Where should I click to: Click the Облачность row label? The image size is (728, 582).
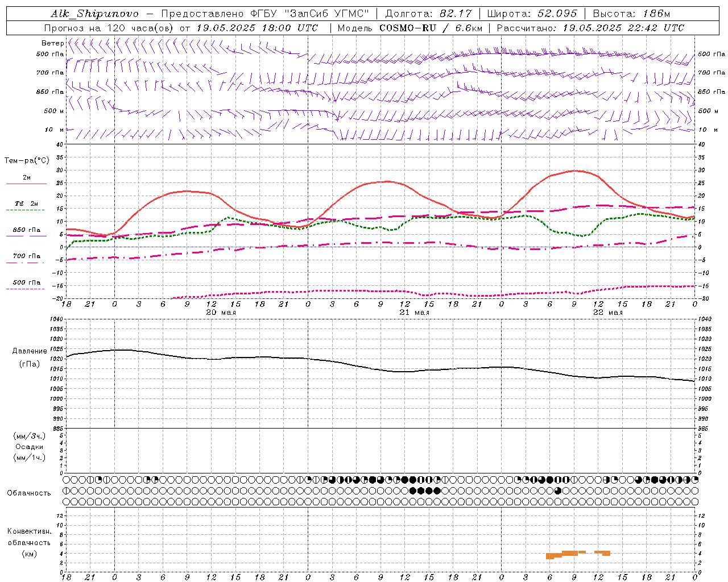pos(29,493)
